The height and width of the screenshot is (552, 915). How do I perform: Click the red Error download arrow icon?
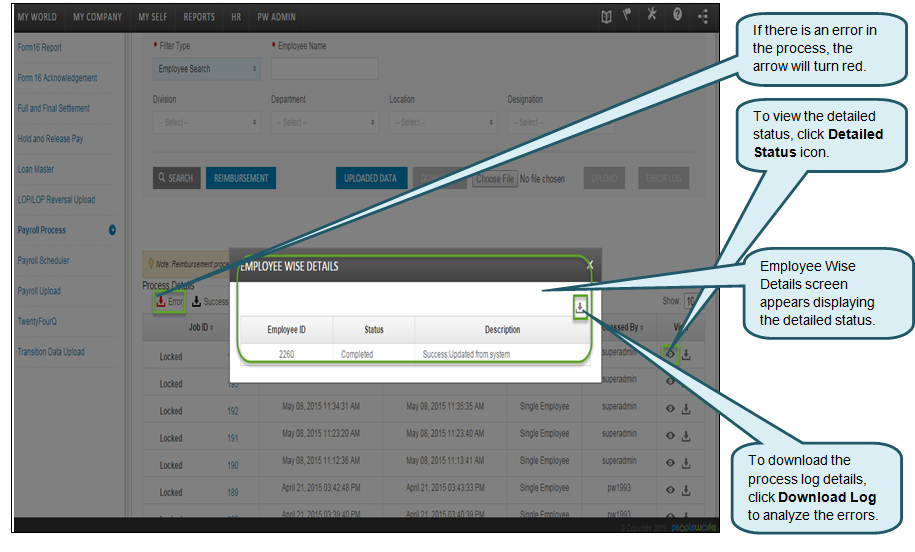tap(160, 301)
